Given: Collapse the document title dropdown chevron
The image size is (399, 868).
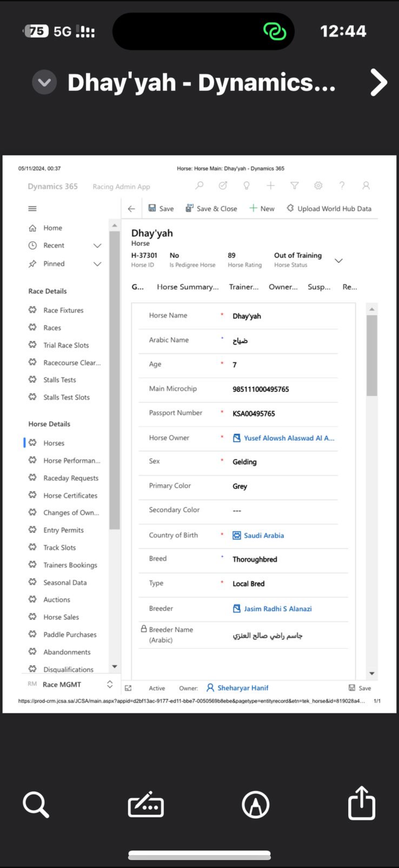Looking at the screenshot, I should 44,82.
